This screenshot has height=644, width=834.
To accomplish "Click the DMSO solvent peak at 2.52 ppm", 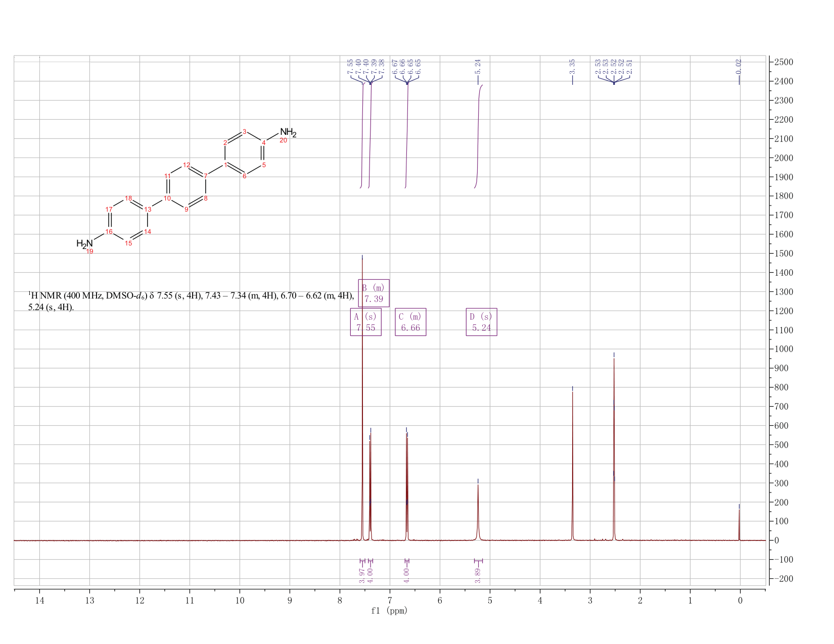I will tap(614, 450).
